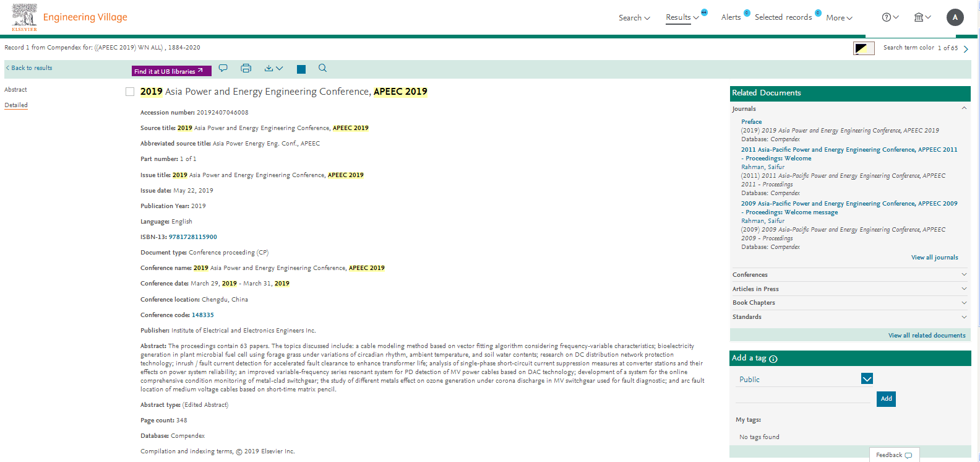Expand the Book Chapters section
Screen dimensions: 980x462
coord(964,303)
